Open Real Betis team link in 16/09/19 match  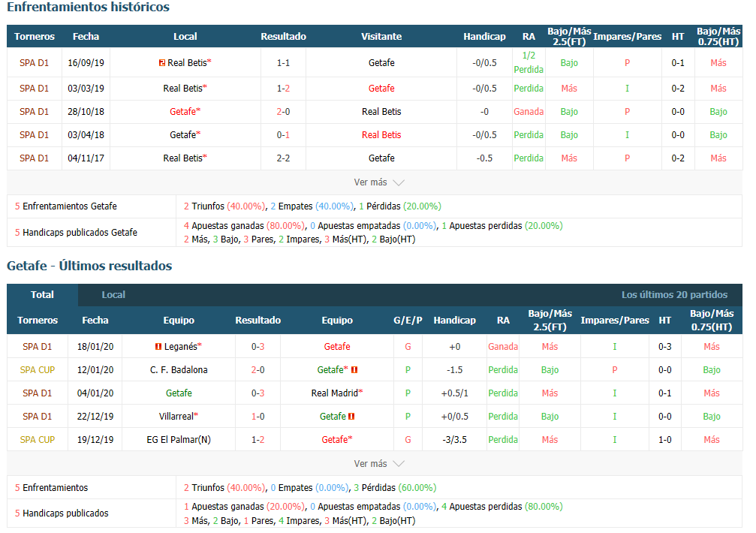point(187,62)
